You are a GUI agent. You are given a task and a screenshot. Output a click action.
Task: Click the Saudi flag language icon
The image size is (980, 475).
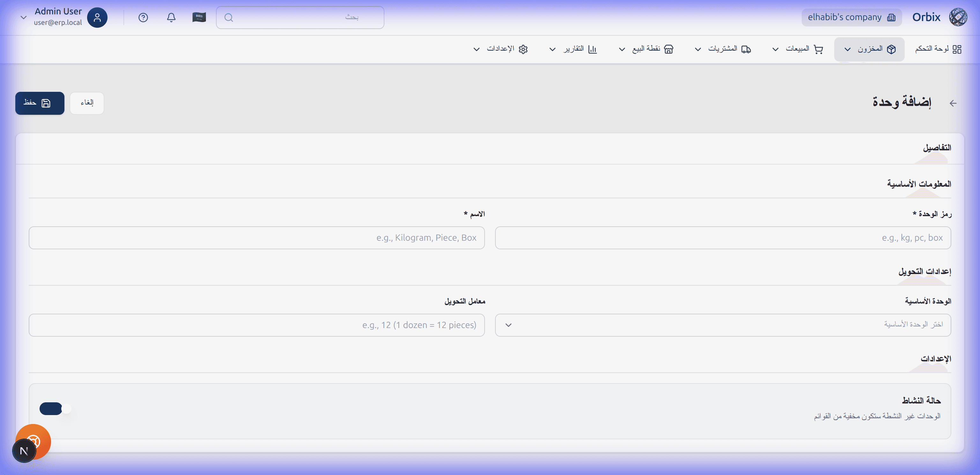tap(199, 18)
